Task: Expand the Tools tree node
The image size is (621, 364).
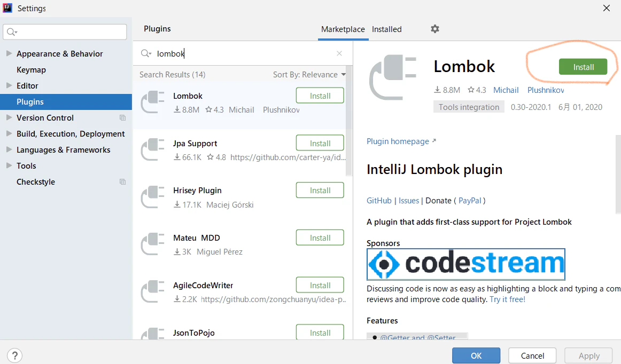Action: point(9,166)
